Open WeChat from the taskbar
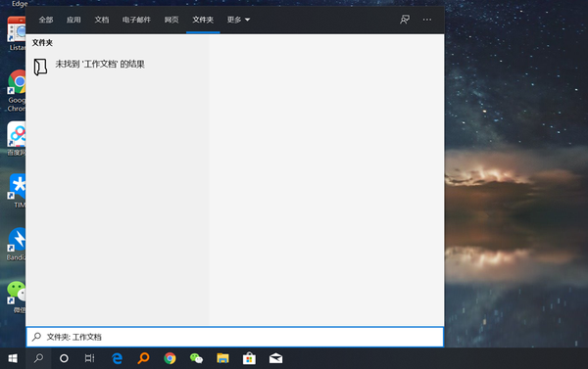Image resolution: width=588 pixels, height=369 pixels. [x=196, y=358]
